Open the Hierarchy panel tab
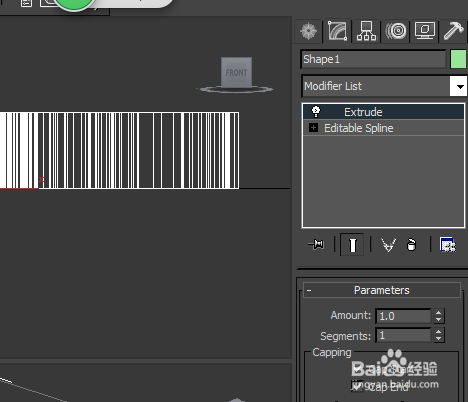The width and height of the screenshot is (468, 402). 366,31
